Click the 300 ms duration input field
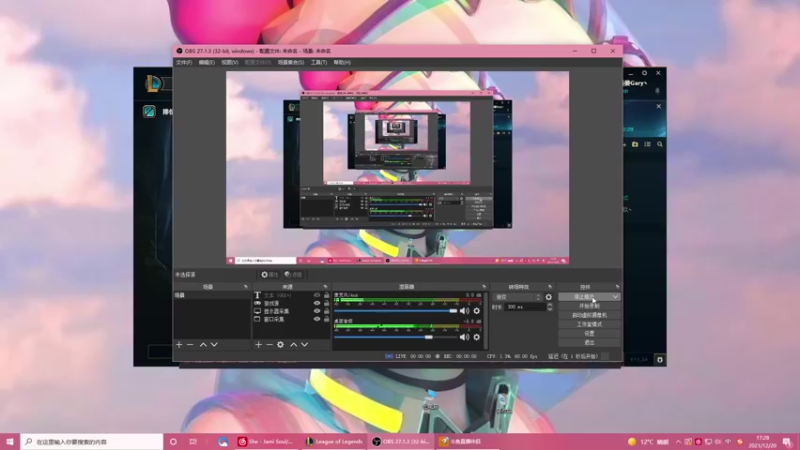 tap(526, 307)
